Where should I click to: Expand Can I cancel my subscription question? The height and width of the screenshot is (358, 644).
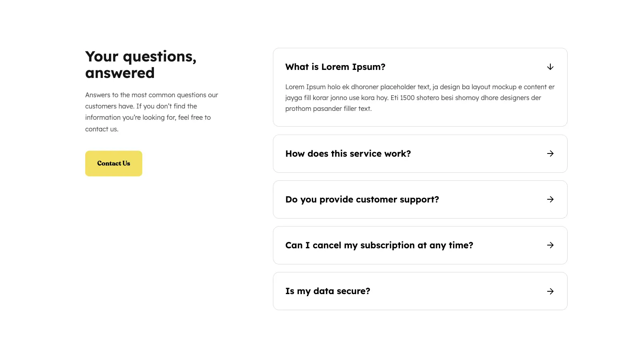tap(420, 245)
